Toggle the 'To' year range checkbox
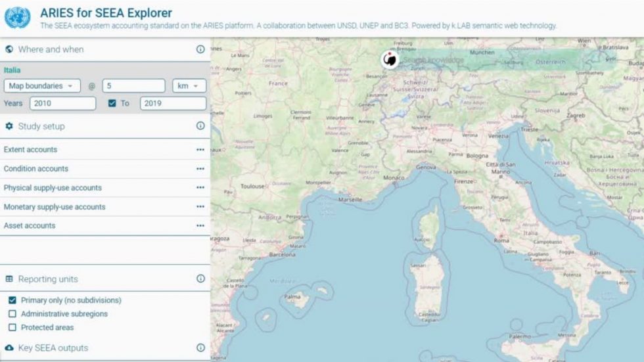The height and width of the screenshot is (362, 644). [112, 103]
